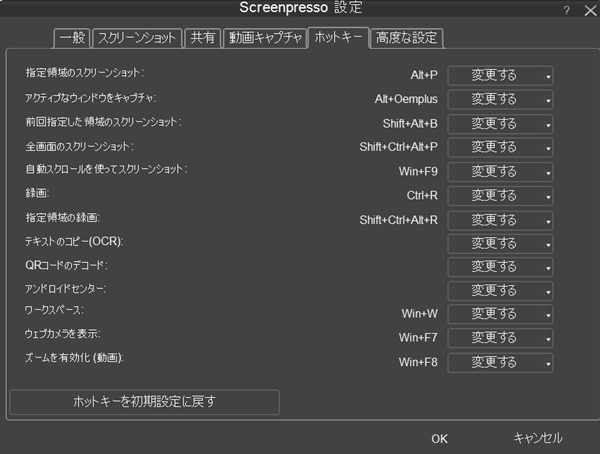Change the ワークスペース hotkey
600x454 pixels.
pos(500,314)
